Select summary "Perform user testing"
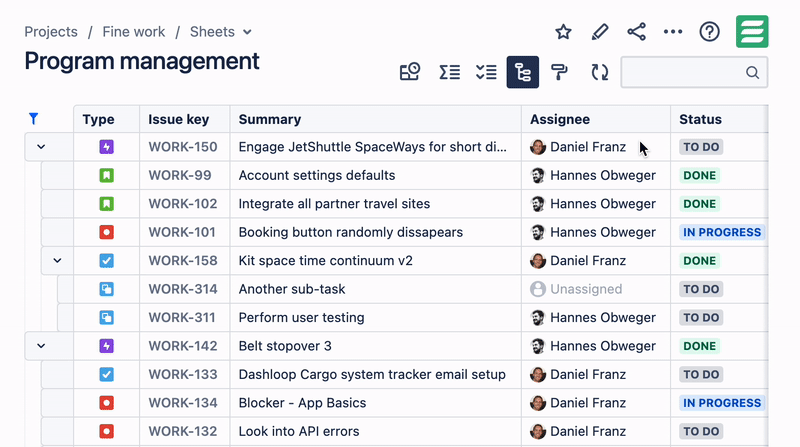 pos(302,317)
